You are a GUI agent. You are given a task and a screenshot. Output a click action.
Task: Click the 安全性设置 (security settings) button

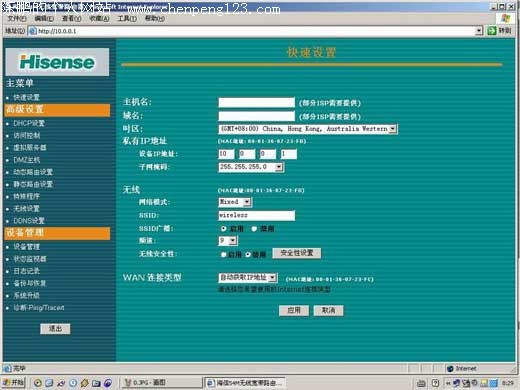coord(297,253)
